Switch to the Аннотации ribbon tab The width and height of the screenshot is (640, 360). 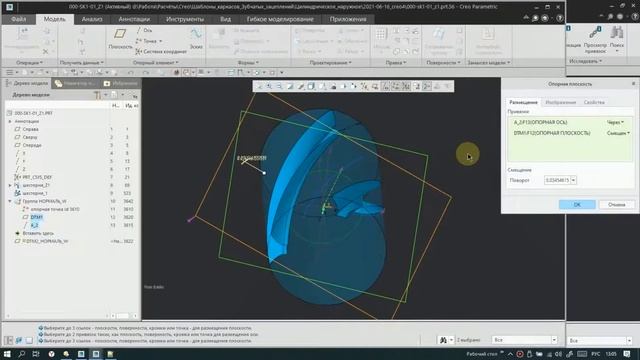pos(134,19)
